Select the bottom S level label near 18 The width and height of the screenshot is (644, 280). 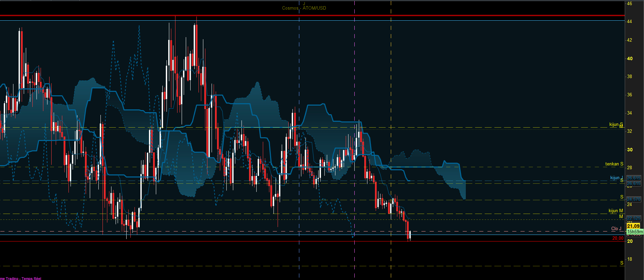click(x=622, y=263)
